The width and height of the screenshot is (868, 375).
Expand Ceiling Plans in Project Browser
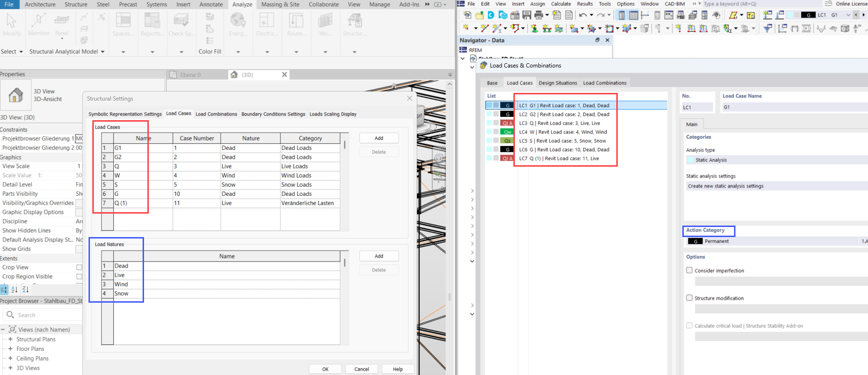[10, 358]
